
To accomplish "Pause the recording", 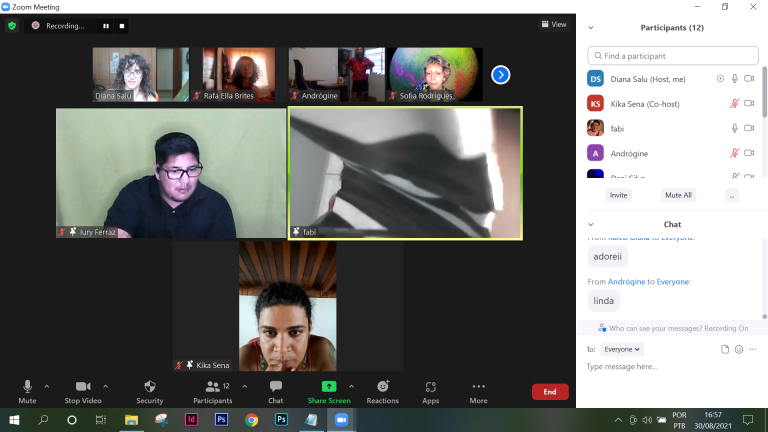I will [x=106, y=26].
